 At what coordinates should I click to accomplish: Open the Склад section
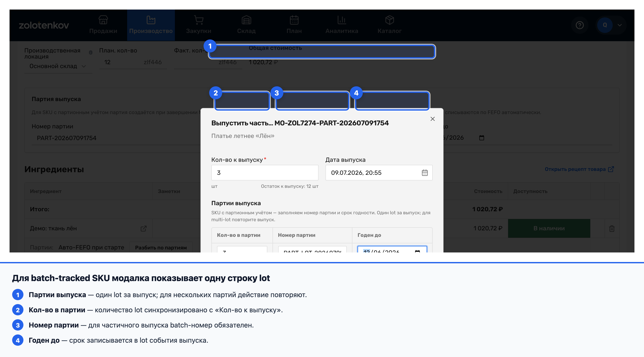pyautogui.click(x=246, y=25)
